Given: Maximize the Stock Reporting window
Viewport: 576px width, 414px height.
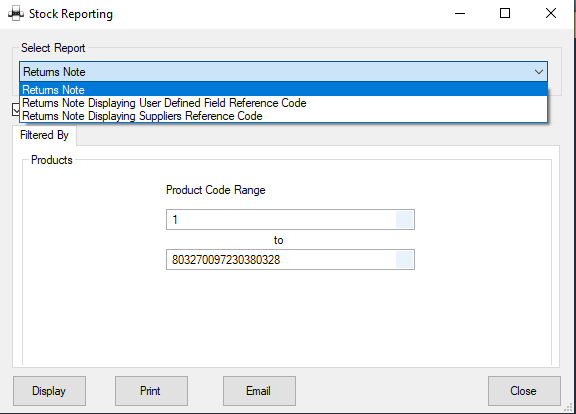Looking at the screenshot, I should pyautogui.click(x=505, y=14).
